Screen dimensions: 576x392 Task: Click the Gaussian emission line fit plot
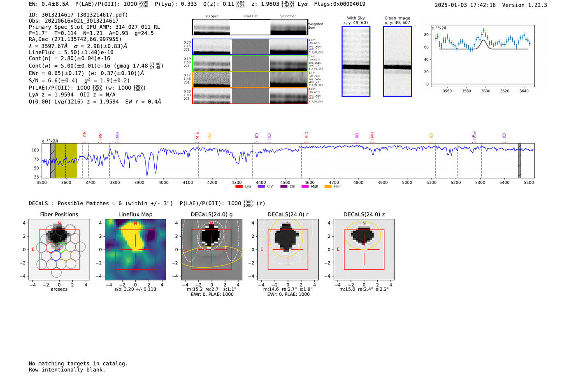483,56
